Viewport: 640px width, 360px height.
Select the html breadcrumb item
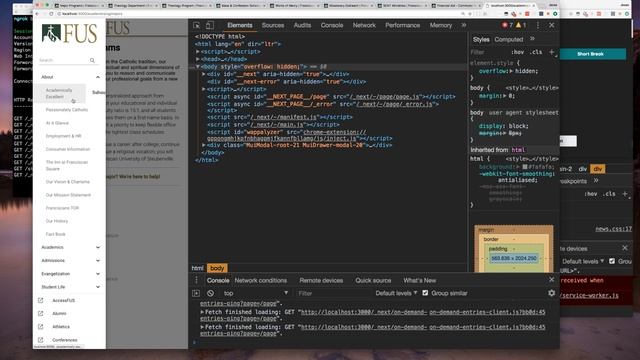click(198, 268)
